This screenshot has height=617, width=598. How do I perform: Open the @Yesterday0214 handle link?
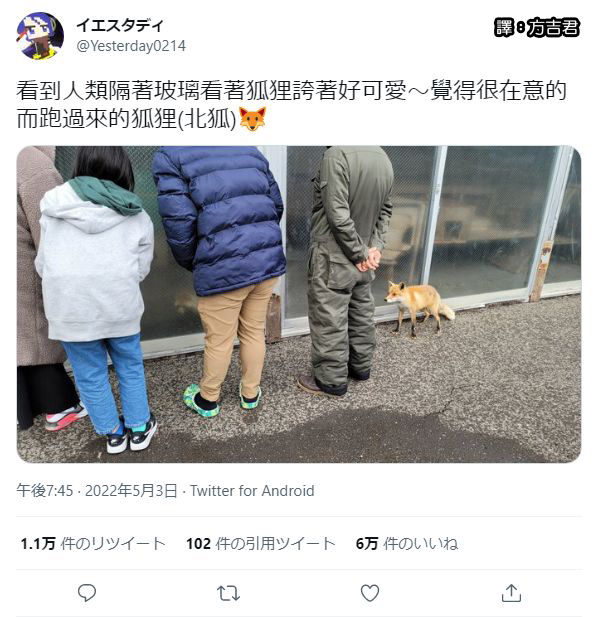131,46
